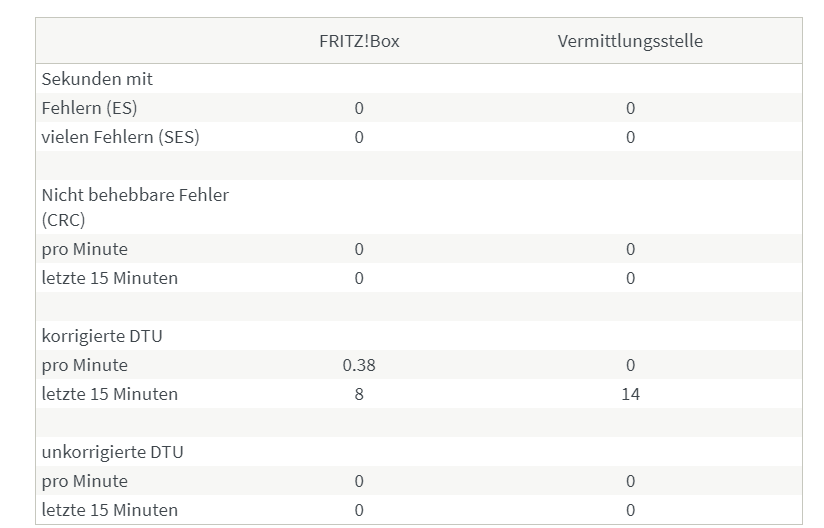Click the FRITZ!Box column header
The width and height of the screenshot is (824, 528).
point(359,41)
